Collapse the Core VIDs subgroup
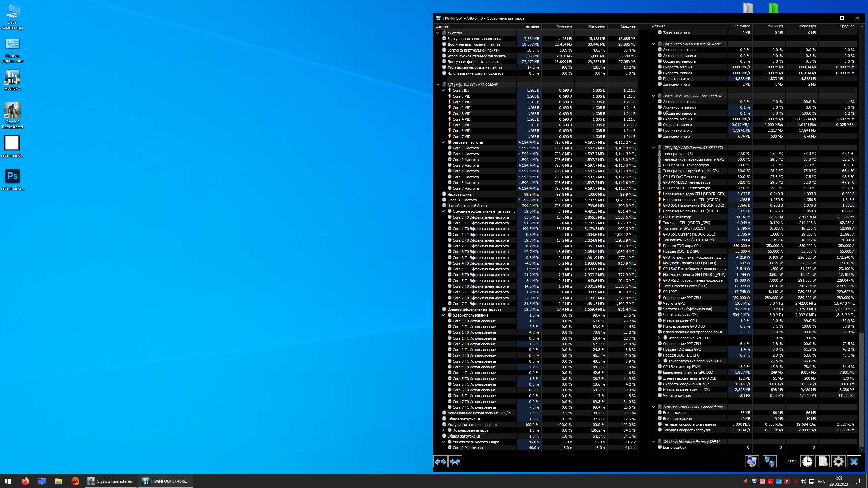 coord(443,90)
